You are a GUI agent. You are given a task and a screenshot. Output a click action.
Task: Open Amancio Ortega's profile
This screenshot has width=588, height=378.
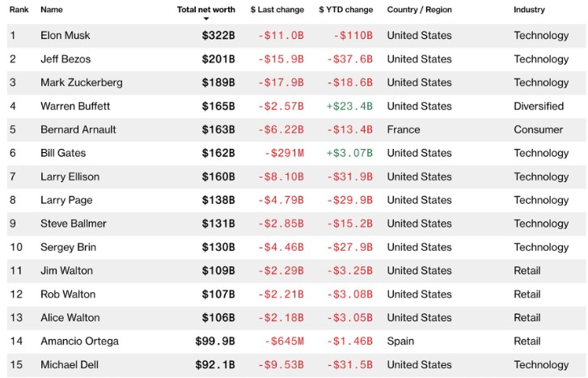click(79, 341)
